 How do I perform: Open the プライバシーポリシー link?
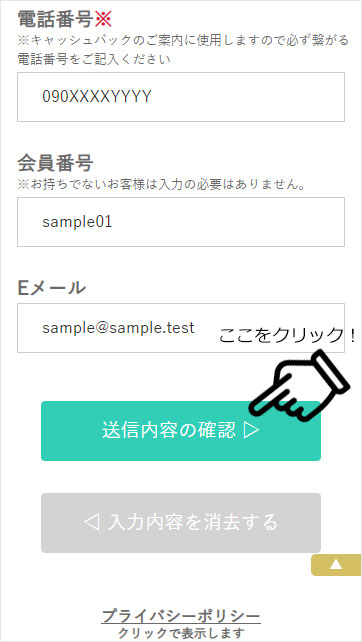[x=181, y=616]
